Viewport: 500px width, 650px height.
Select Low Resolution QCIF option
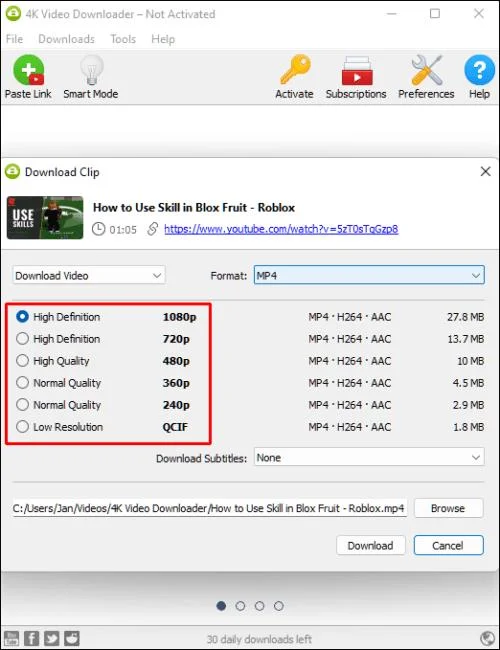pos(22,427)
